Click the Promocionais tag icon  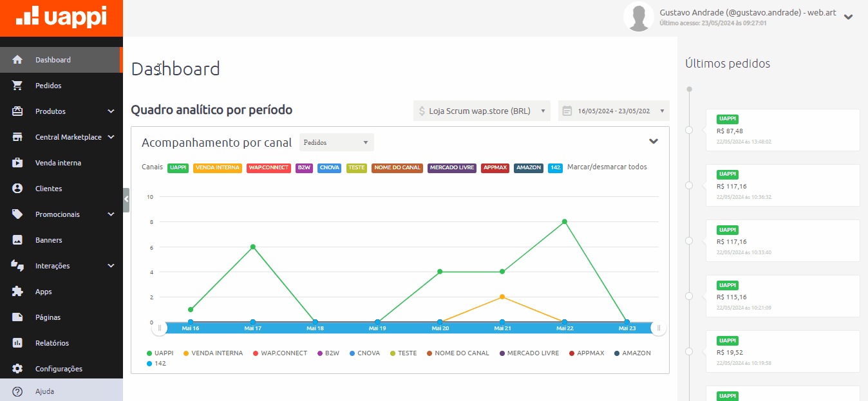pyautogui.click(x=17, y=214)
